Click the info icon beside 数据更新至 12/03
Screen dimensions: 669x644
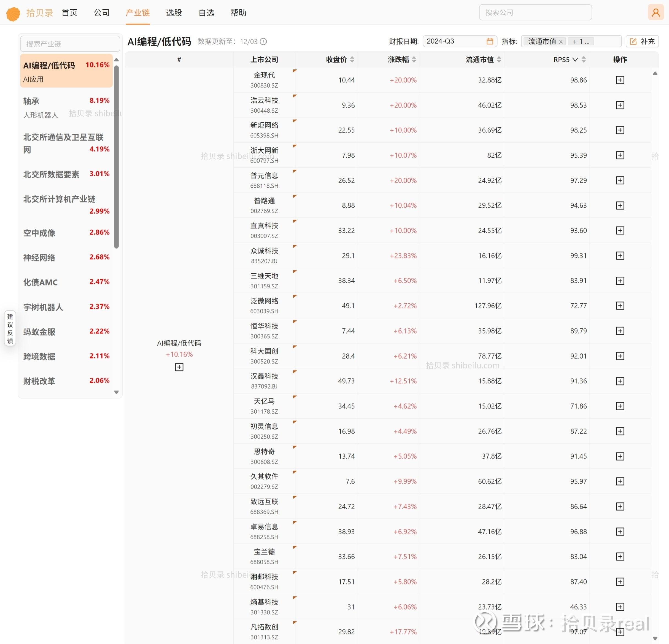263,41
